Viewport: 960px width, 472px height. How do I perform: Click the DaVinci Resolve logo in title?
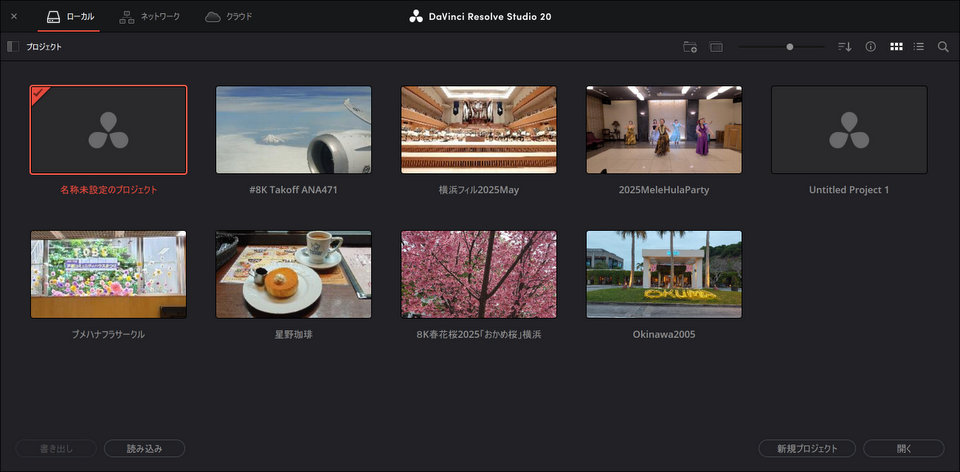416,17
